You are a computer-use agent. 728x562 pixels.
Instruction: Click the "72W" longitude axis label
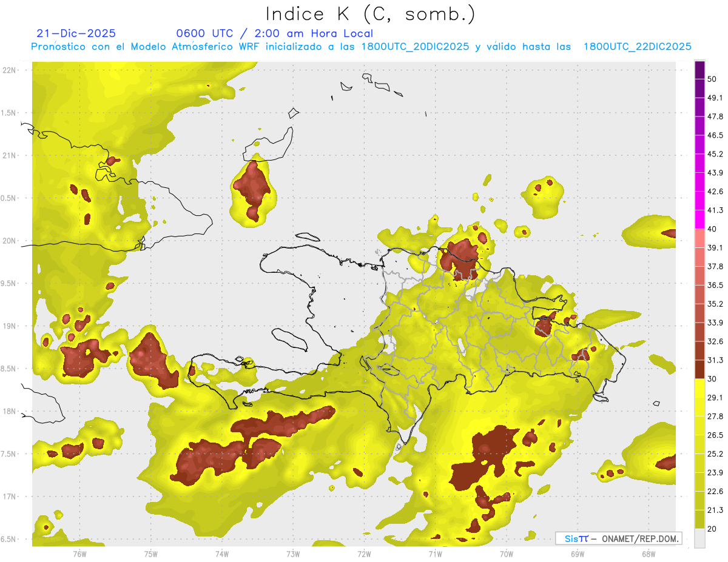click(x=364, y=554)
